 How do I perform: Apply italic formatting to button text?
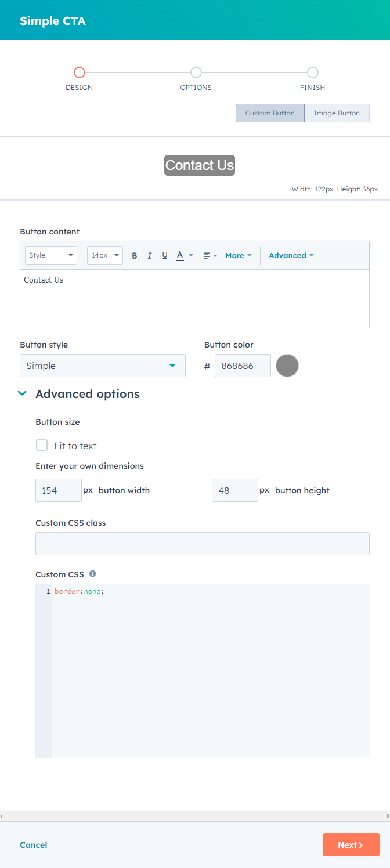coord(149,255)
